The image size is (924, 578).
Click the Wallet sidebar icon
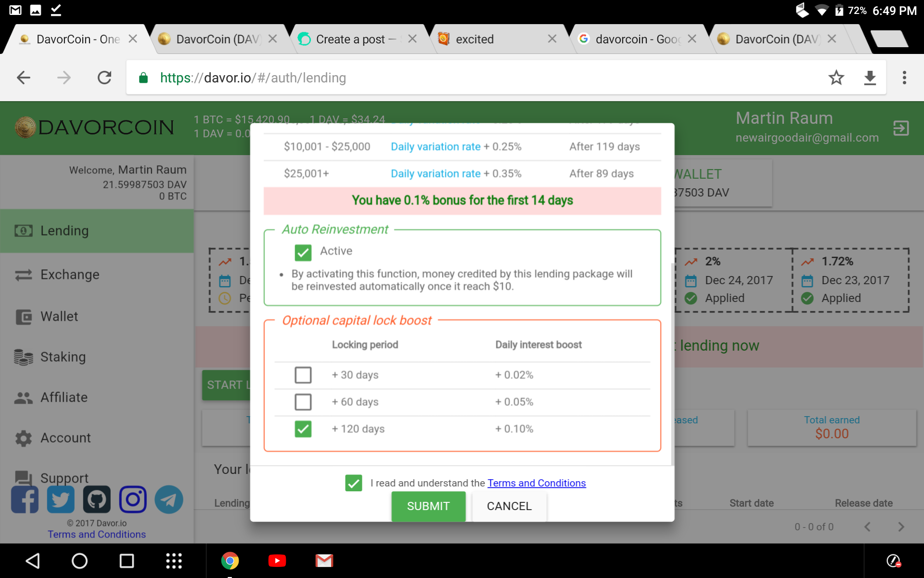coord(23,315)
